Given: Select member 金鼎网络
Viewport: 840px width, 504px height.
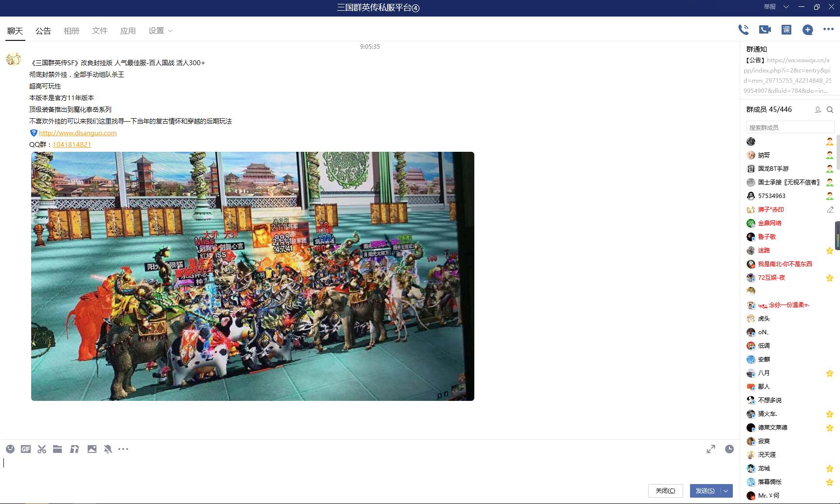Looking at the screenshot, I should coord(770,223).
